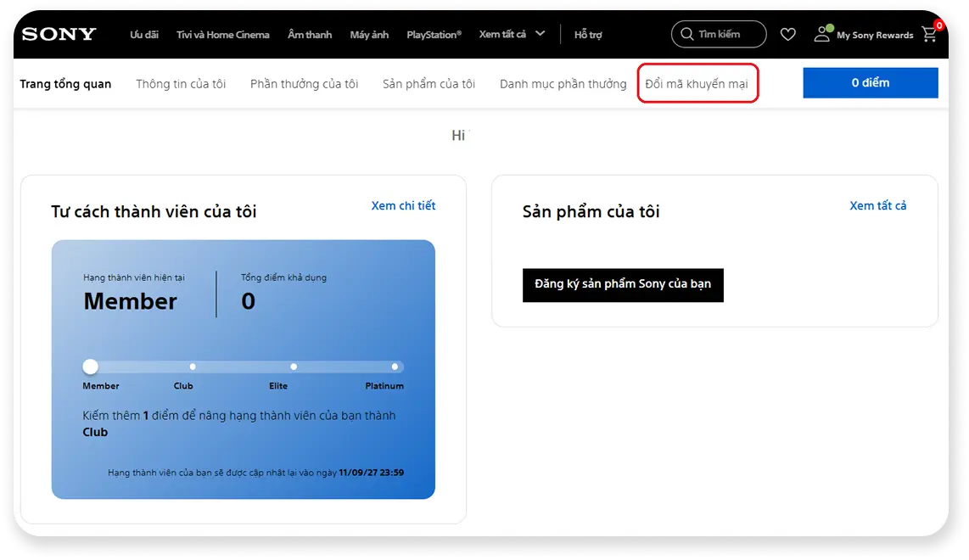The image size is (969, 560).
Task: Click the Member marker on tier progress bar
Action: click(x=90, y=367)
